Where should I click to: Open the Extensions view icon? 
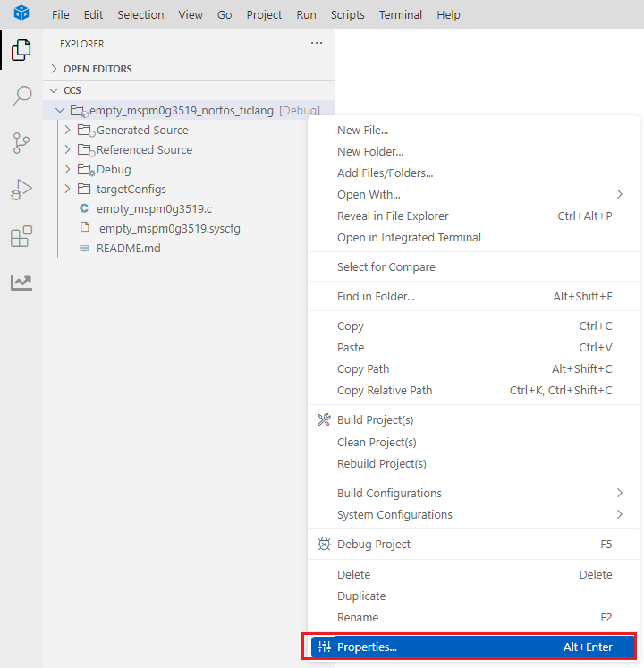21,236
